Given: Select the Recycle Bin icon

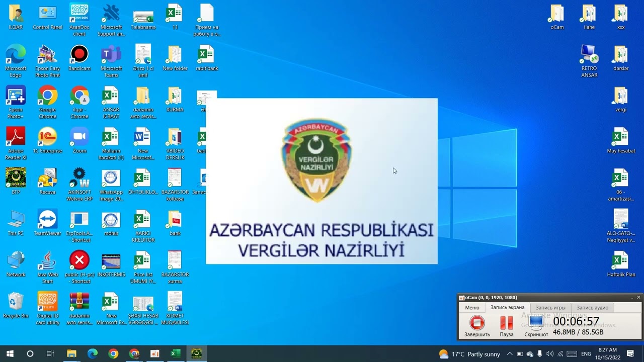Looking at the screenshot, I should coord(16,306).
